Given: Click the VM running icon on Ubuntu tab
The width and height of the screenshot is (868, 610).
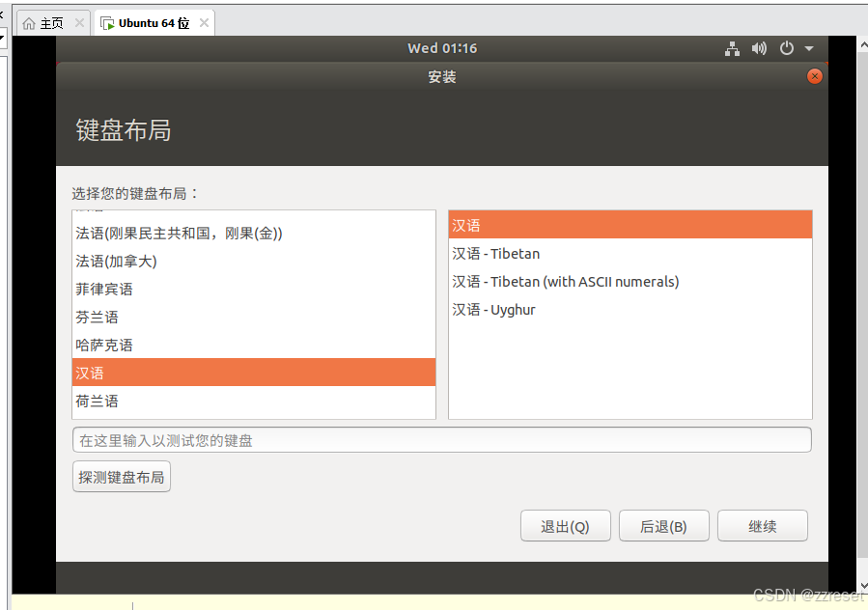Looking at the screenshot, I should (107, 23).
